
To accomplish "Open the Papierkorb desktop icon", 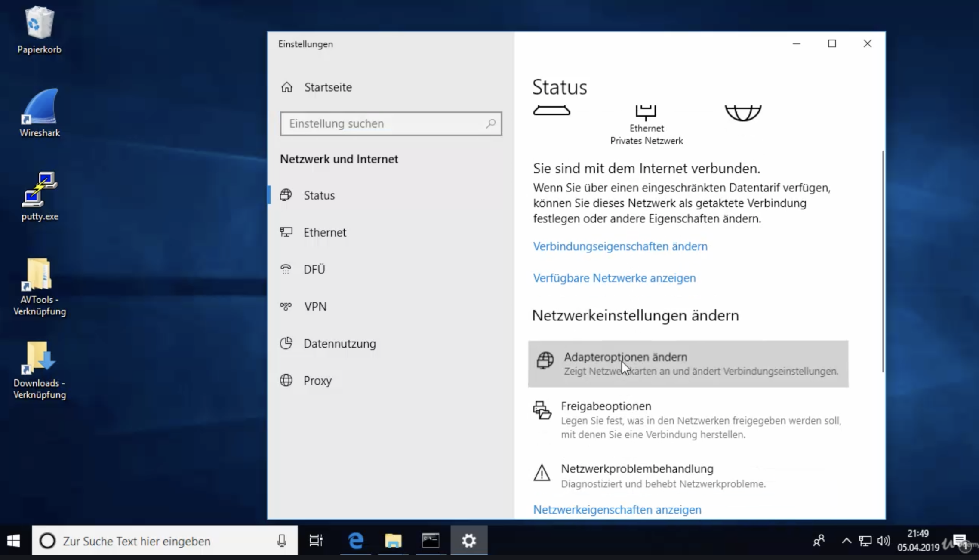I will coord(39,30).
